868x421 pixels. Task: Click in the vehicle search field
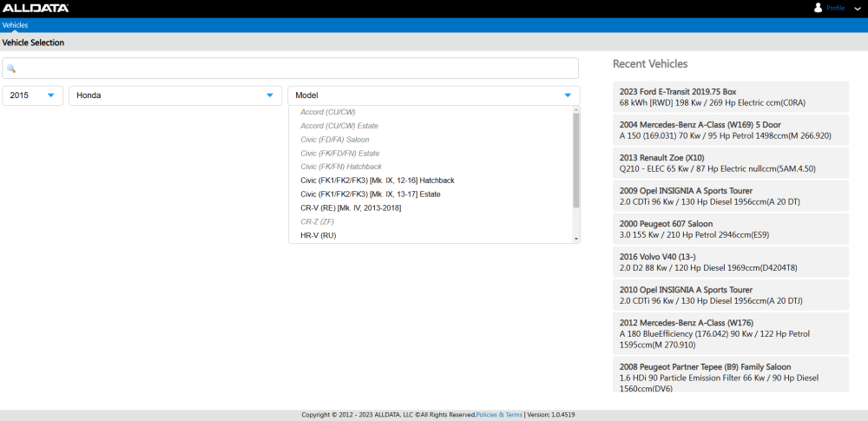point(295,69)
